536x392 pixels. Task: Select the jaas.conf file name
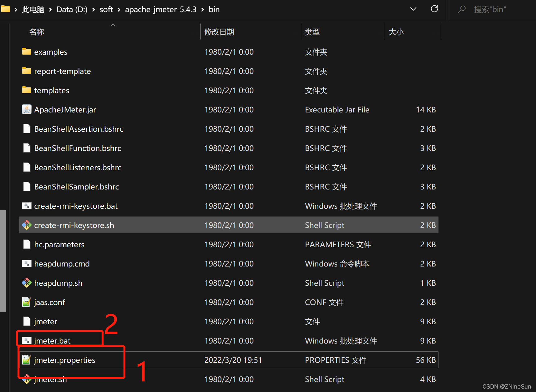click(49, 302)
